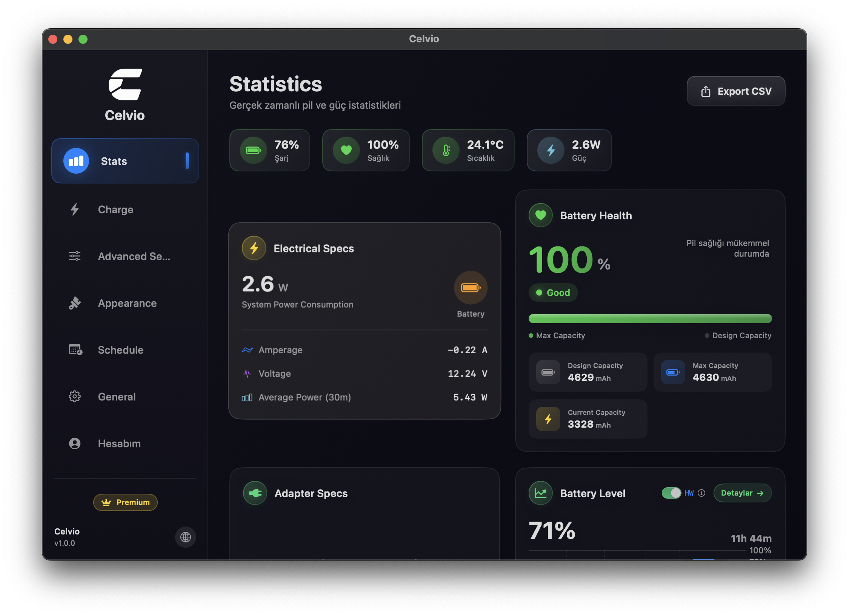
Task: Click the Battery Health heart icon
Action: click(x=540, y=215)
